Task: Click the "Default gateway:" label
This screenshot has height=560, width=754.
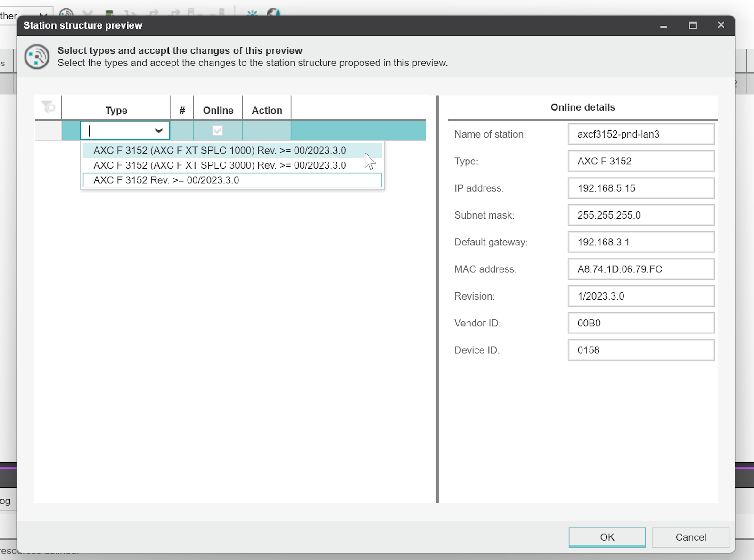Action: point(491,242)
